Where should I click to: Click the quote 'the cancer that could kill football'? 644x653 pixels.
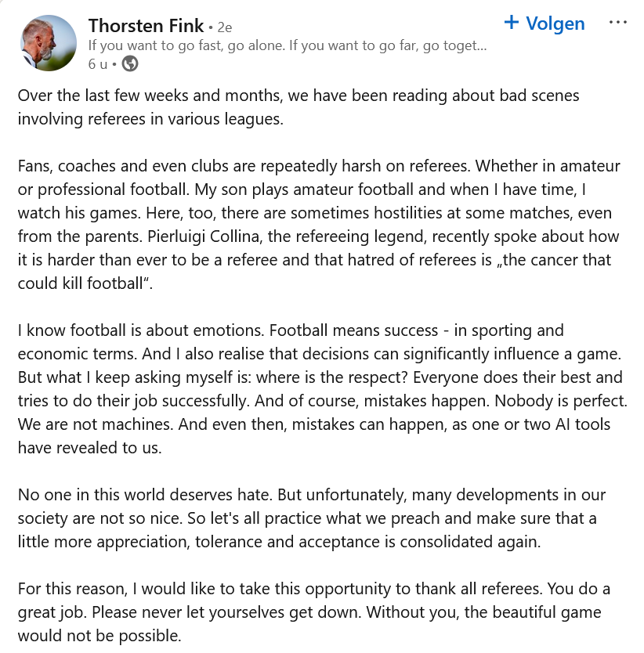click(314, 272)
